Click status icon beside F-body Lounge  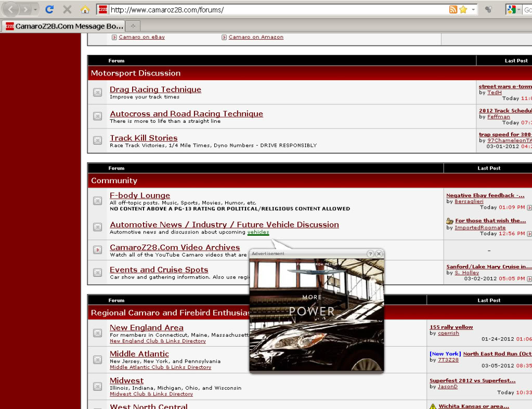pos(97,201)
